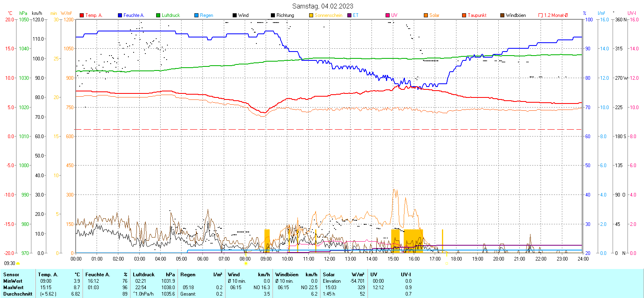Click the Richtung legend label
Viewport: 644px width, 298px height.
[285, 15]
